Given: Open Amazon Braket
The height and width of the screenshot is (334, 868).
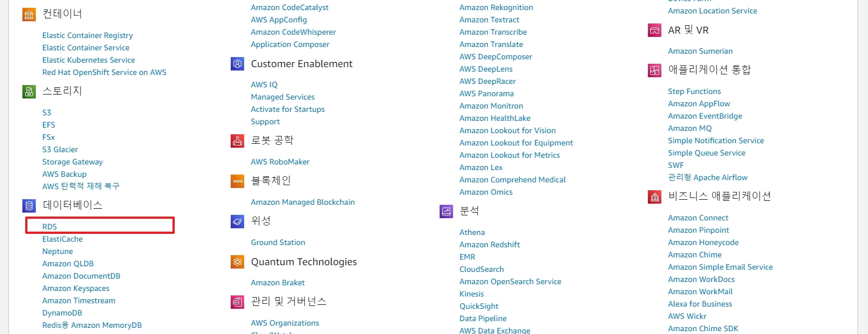Looking at the screenshot, I should [278, 283].
